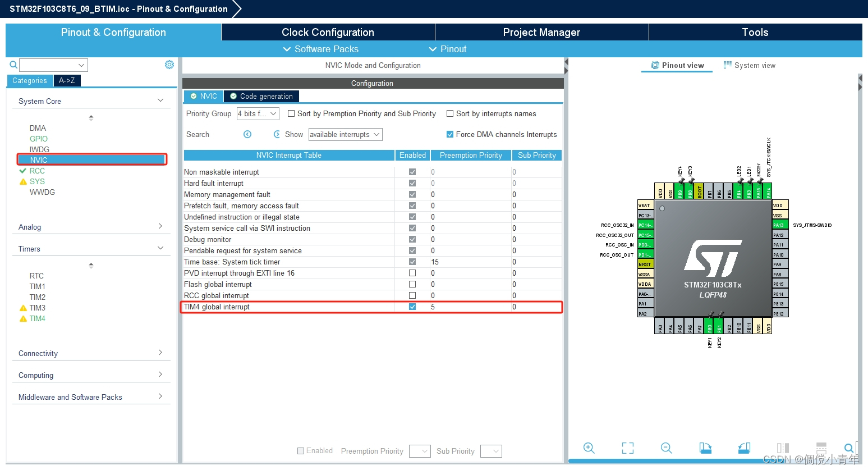
Task: Click the settings gear icon in categories panel
Action: click(169, 65)
